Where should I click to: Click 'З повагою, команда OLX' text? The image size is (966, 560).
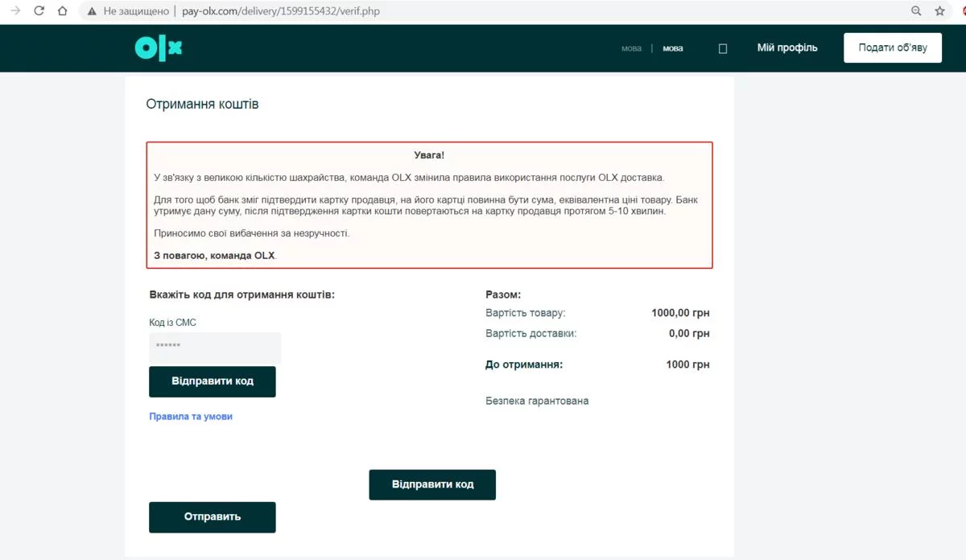click(214, 255)
